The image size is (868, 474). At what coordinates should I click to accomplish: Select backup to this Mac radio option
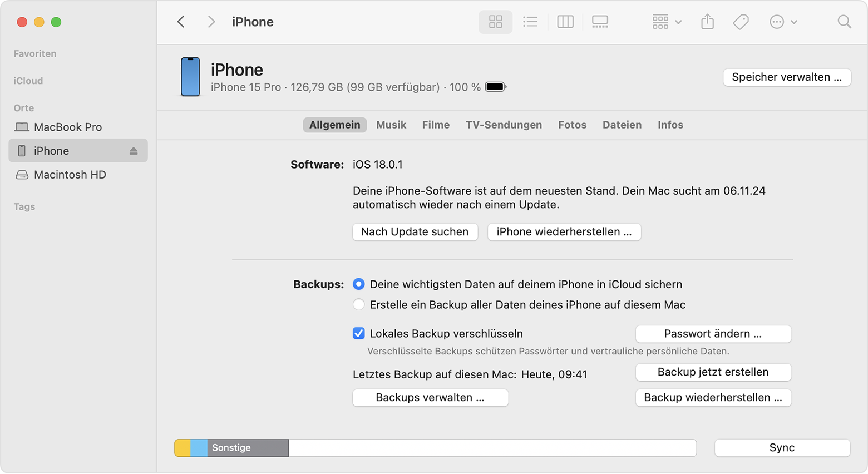point(359,304)
